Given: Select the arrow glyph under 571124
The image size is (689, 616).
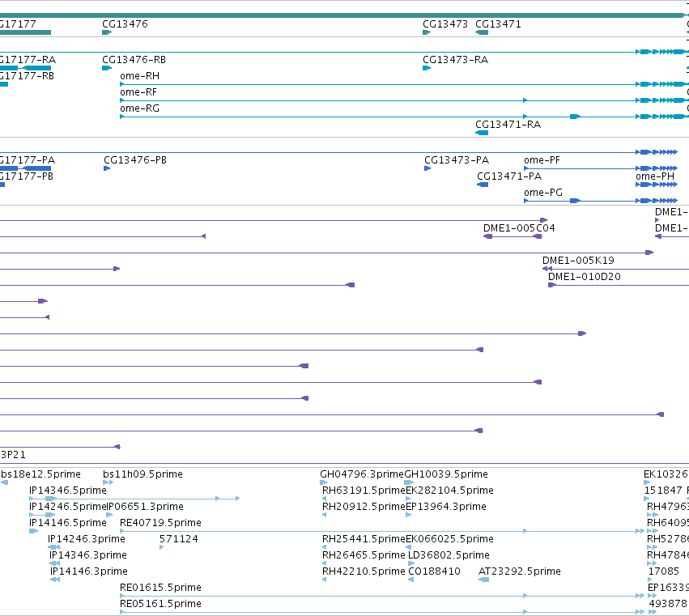Looking at the screenshot, I should [x=162, y=547].
